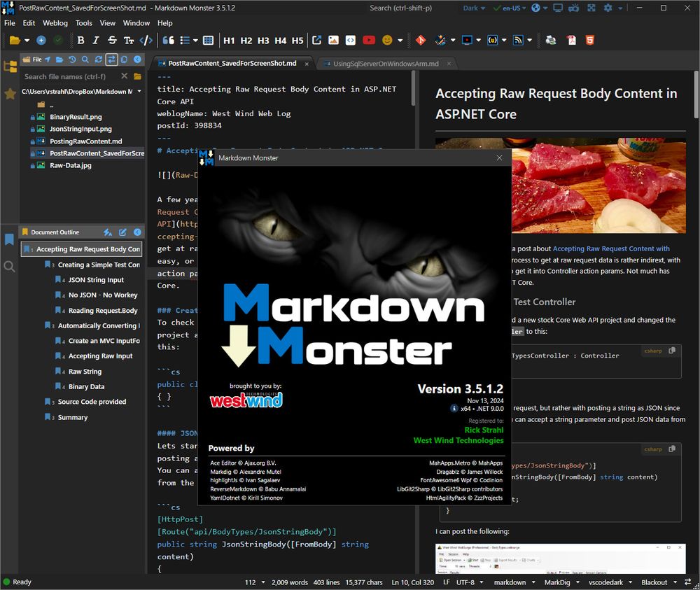Insert inline code with the code icon
The width and height of the screenshot is (700, 590).
pos(146,40)
